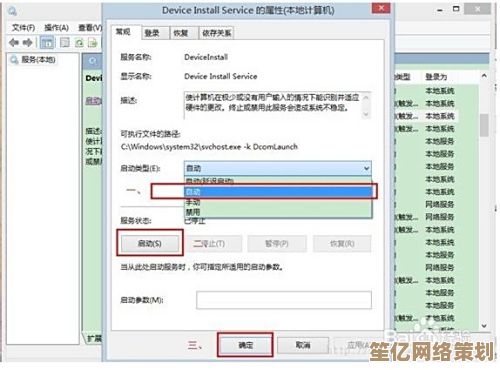500x370 pixels.
Task: Click the svchost.exe executable path text
Action: (x=209, y=147)
